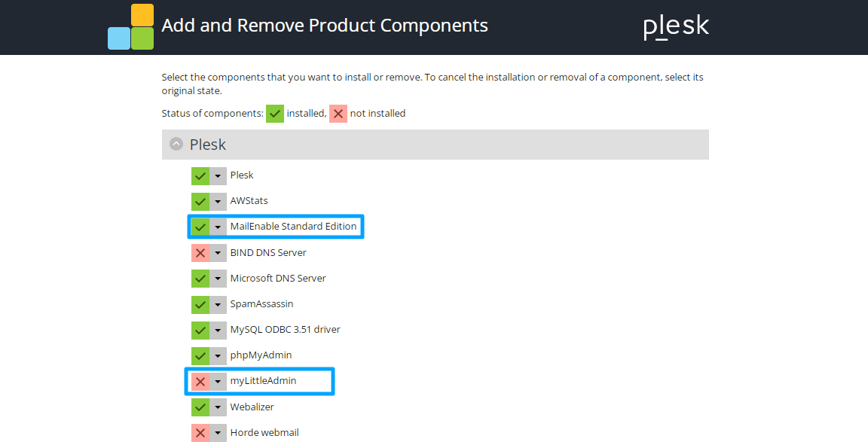Collapse the Plesk section using the chevron circle
Viewport: 868px width, 448px height.
[176, 145]
